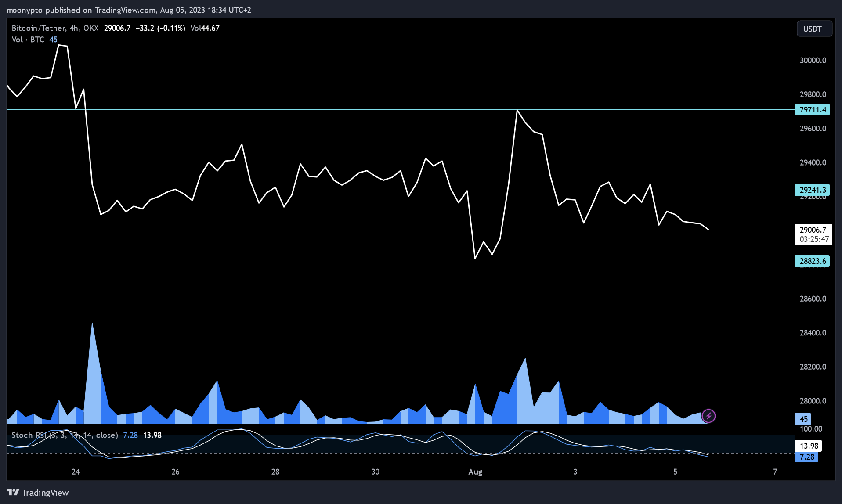The height and width of the screenshot is (504, 842).
Task: Click the Stoch RSI value 7.28 label
Action: (806, 457)
